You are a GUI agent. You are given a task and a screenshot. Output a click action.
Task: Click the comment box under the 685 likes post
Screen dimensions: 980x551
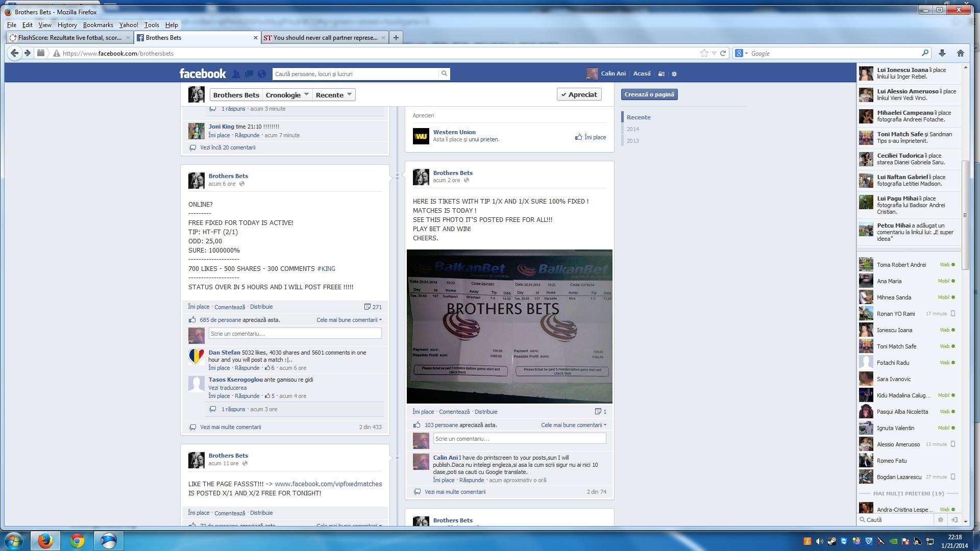295,334
